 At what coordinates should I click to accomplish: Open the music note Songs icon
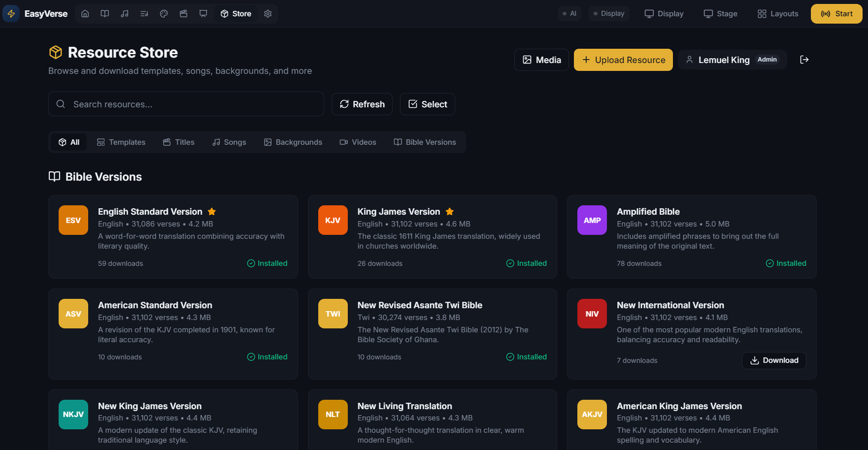[x=125, y=14]
